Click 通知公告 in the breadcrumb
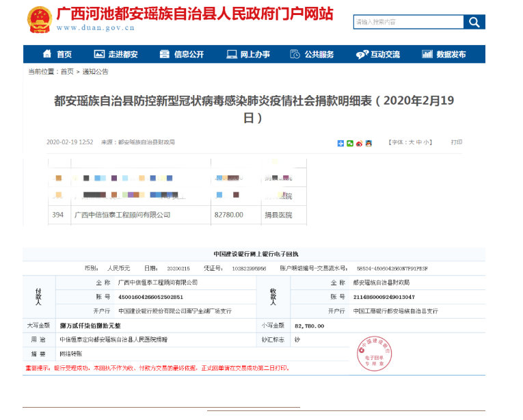The height and width of the screenshot is (420, 523). 96,71
